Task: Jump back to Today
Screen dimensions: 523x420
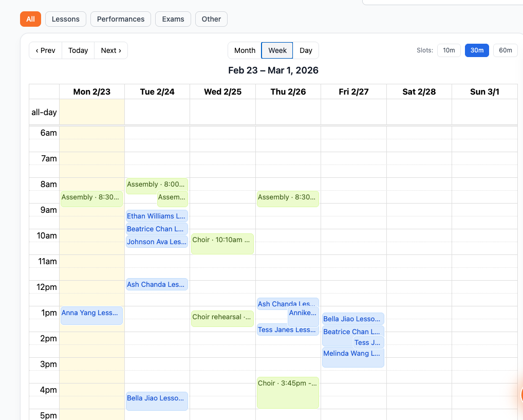Action: [x=78, y=50]
